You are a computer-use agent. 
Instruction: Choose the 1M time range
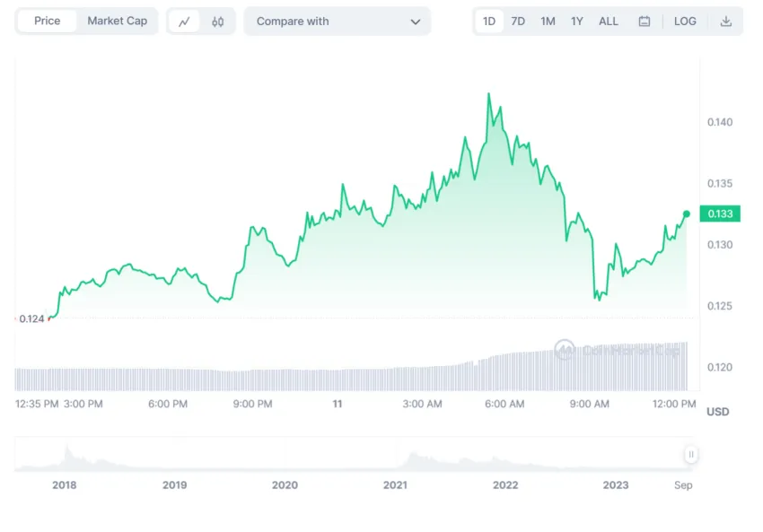(x=548, y=22)
